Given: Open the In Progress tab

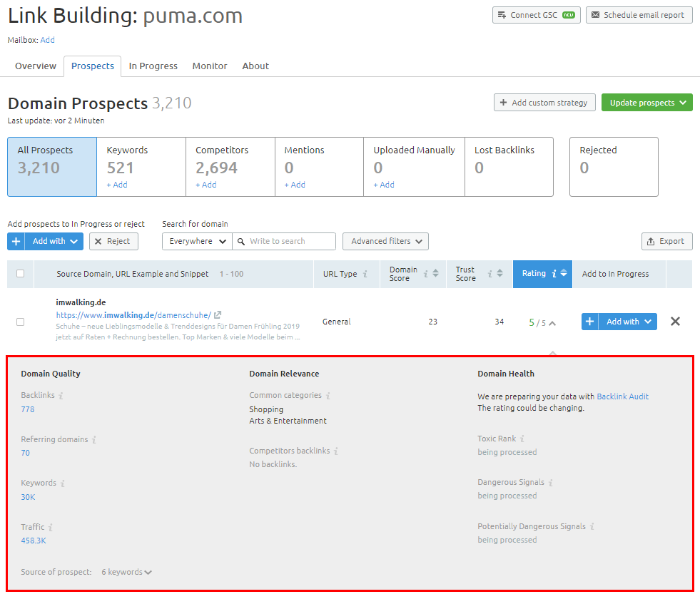Looking at the screenshot, I should 153,66.
